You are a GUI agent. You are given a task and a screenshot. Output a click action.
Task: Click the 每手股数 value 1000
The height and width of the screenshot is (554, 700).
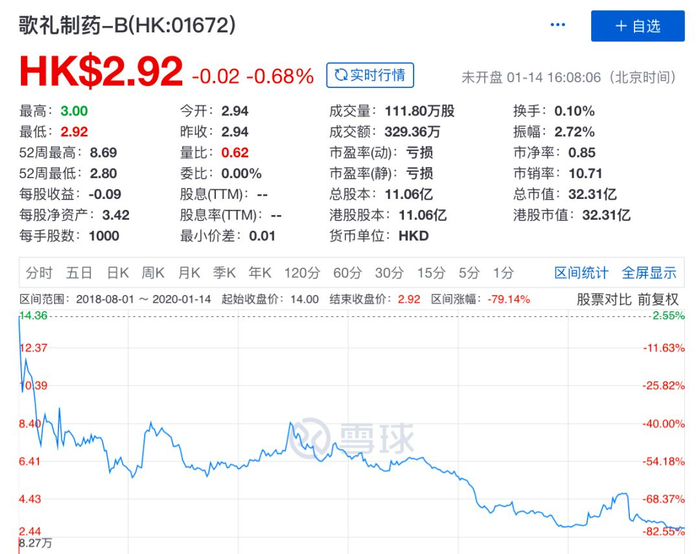(x=104, y=236)
